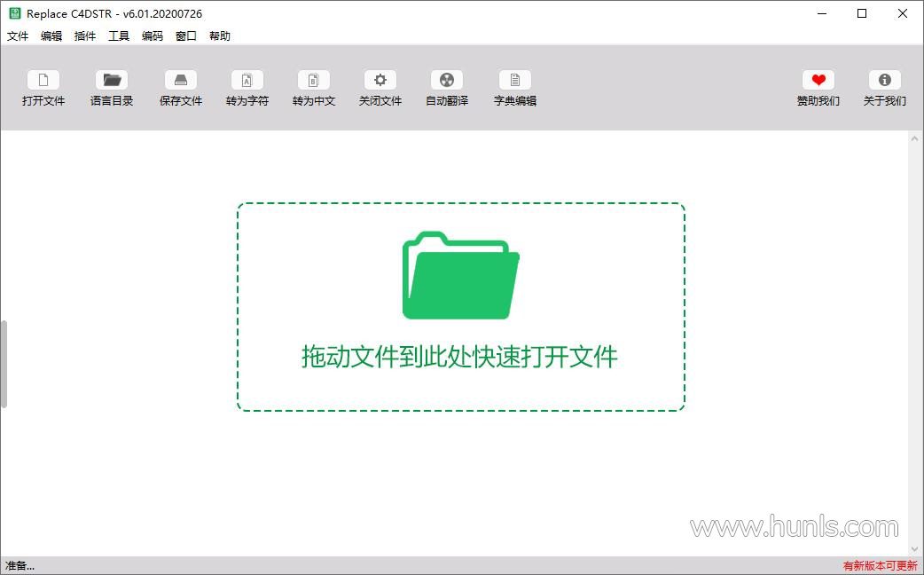Select the 转为字符 convert icon

[247, 80]
